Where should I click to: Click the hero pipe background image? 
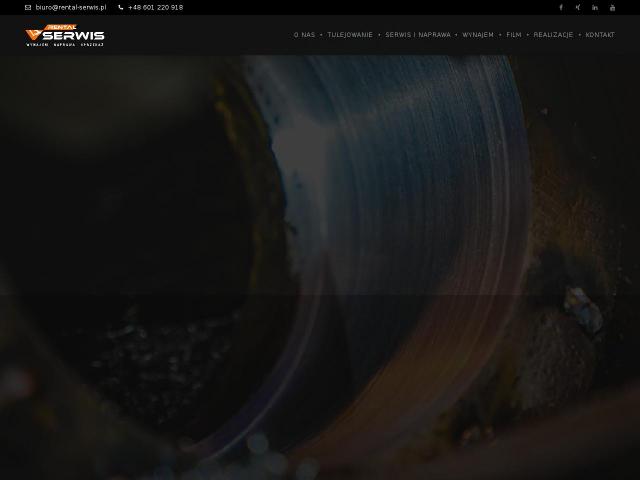pos(320,267)
